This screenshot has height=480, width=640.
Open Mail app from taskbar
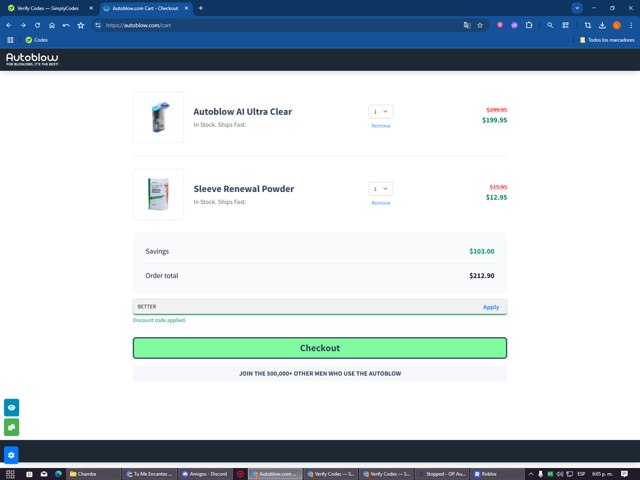point(44,474)
